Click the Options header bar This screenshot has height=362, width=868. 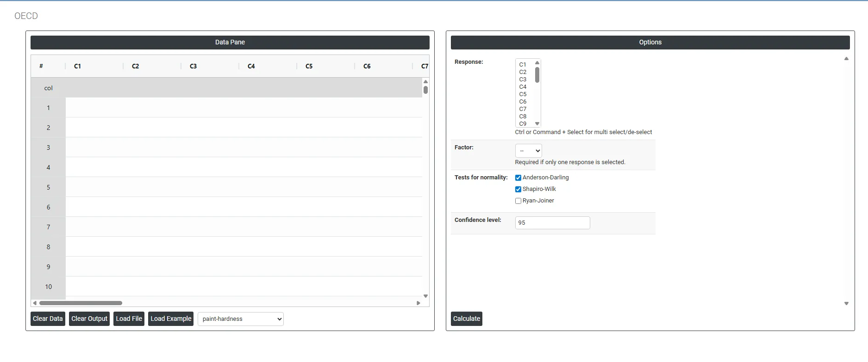click(x=650, y=43)
